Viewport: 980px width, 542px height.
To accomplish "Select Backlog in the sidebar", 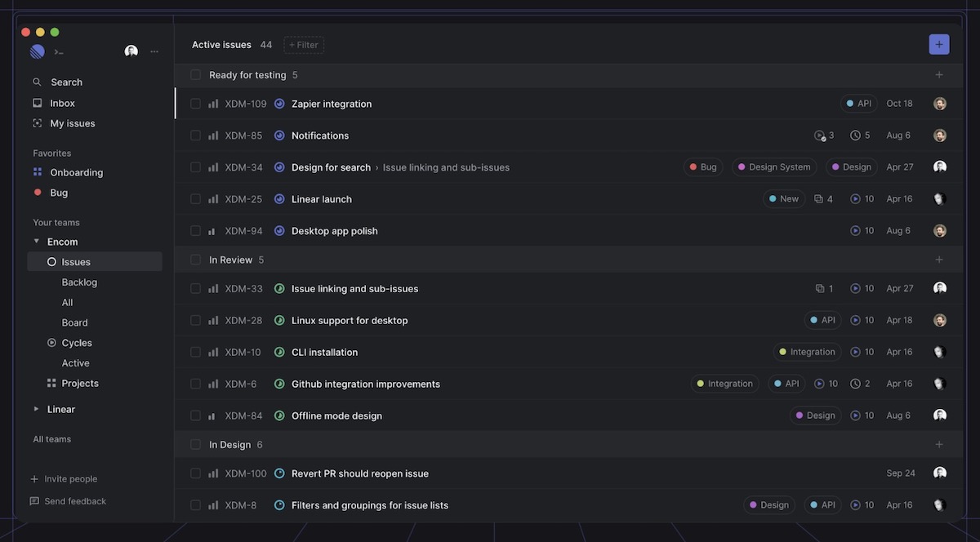I will coord(79,282).
